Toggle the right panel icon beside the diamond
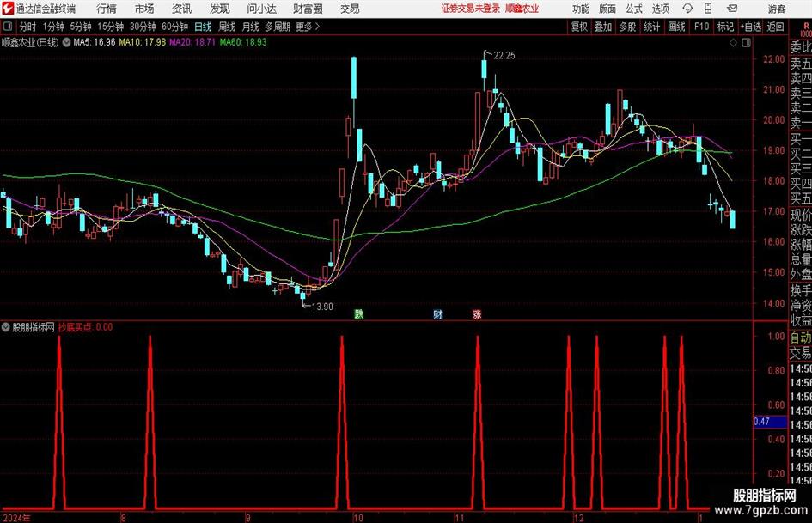Image resolution: width=812 pixels, height=523 pixels. 746,42
